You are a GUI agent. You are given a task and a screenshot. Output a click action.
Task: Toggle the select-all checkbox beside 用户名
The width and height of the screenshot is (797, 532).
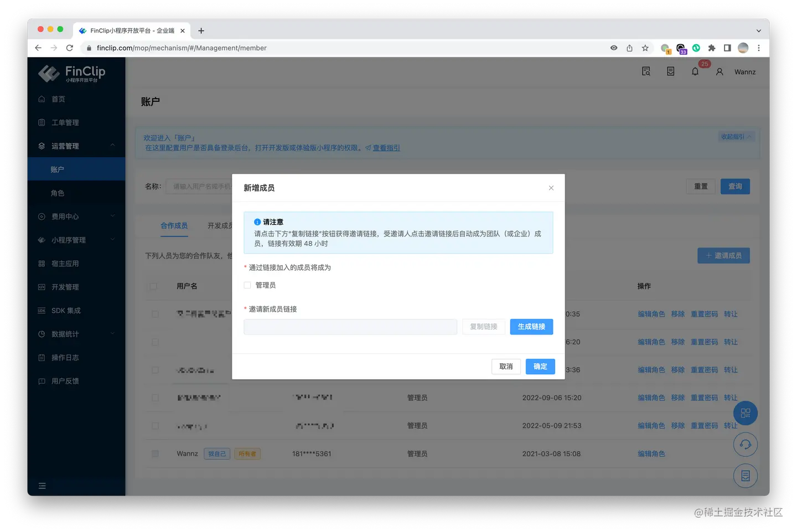pyautogui.click(x=154, y=286)
